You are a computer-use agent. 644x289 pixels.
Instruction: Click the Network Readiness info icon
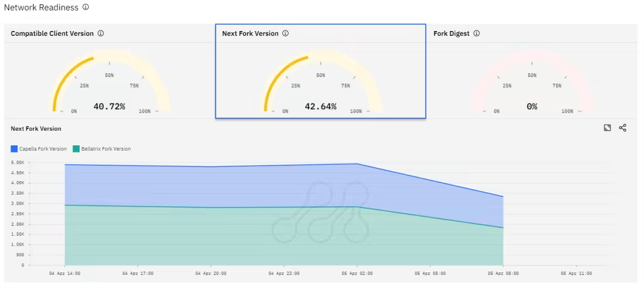click(85, 8)
